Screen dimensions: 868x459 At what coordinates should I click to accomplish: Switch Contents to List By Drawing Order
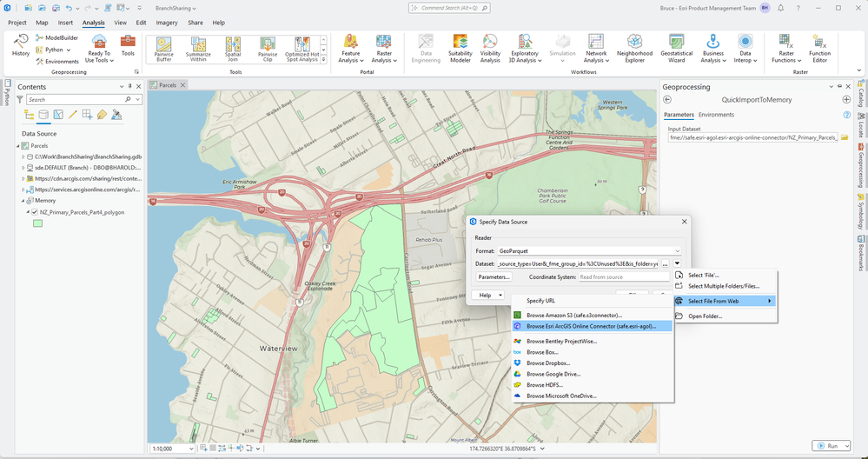click(30, 115)
